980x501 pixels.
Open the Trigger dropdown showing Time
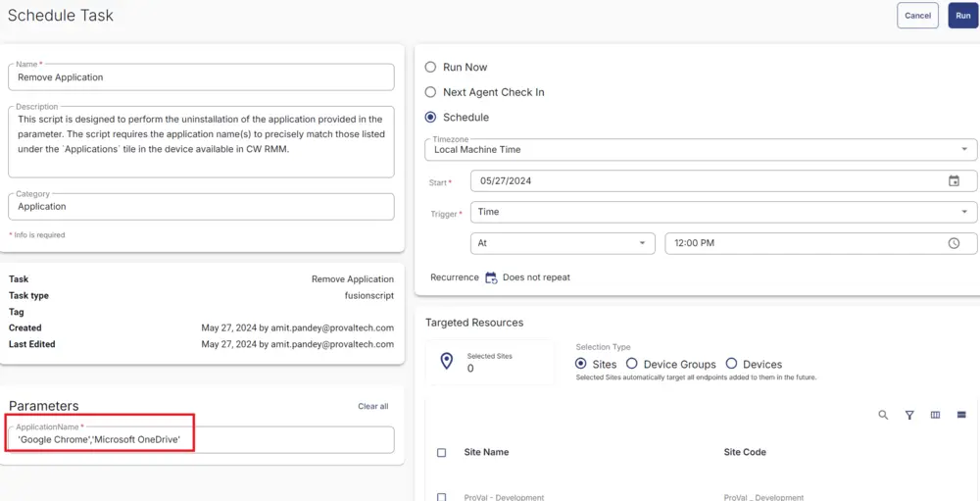click(724, 212)
